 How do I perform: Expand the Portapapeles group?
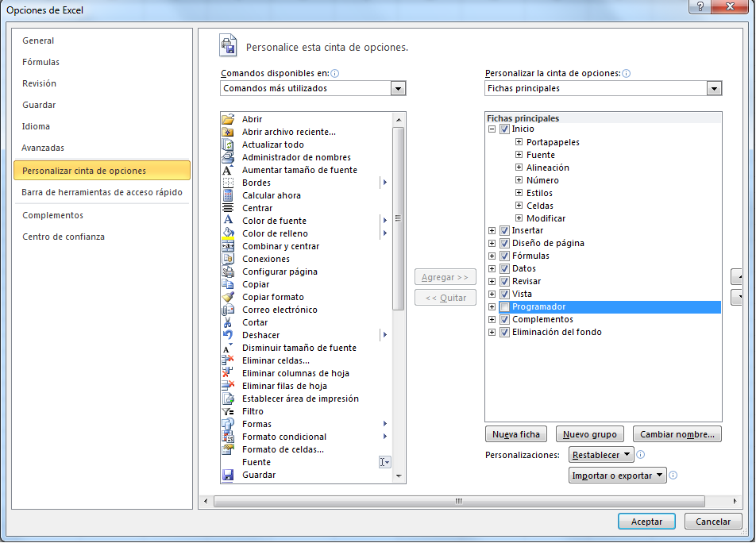[519, 141]
